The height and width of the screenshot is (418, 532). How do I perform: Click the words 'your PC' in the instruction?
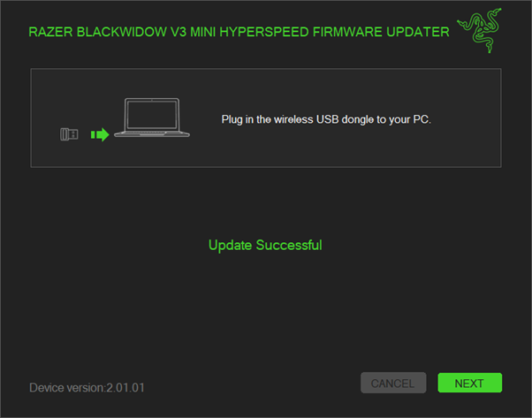410,120
